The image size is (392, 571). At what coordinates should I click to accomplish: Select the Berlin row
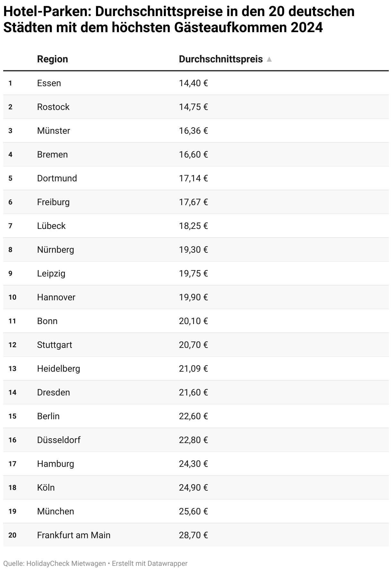tap(48, 416)
